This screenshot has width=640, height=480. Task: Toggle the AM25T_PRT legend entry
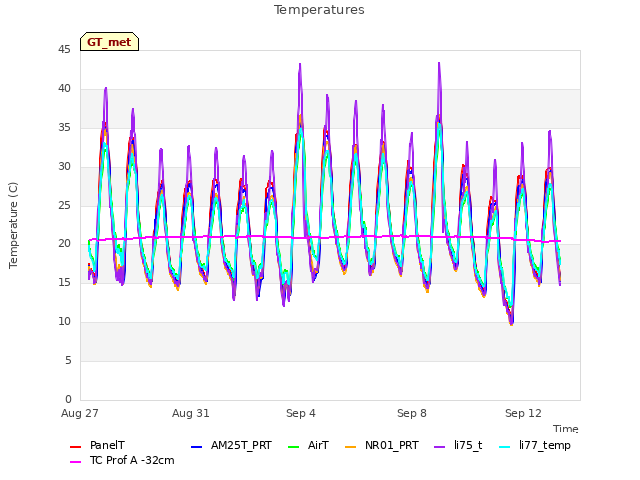pos(231,445)
